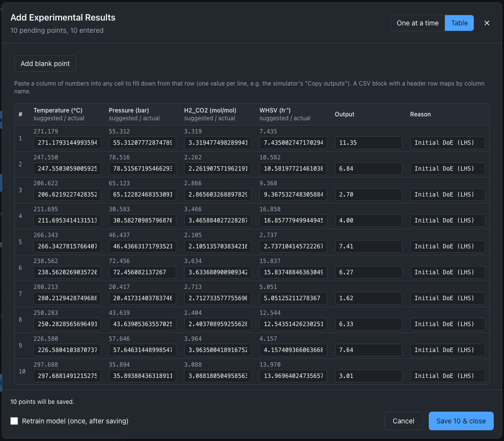The height and width of the screenshot is (441, 504).
Task: Click Save 10 & close
Action: 461,421
